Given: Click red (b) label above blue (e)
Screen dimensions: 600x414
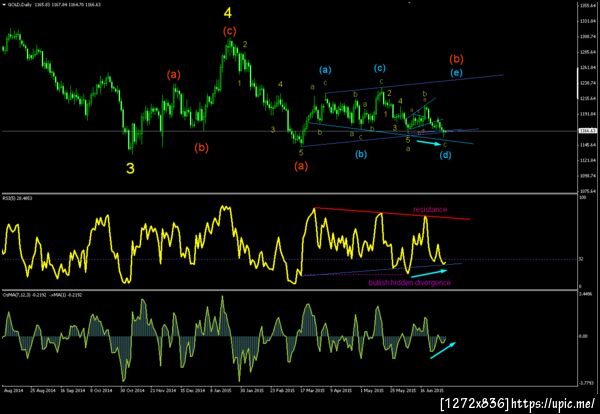Looking at the screenshot, I should (457, 59).
